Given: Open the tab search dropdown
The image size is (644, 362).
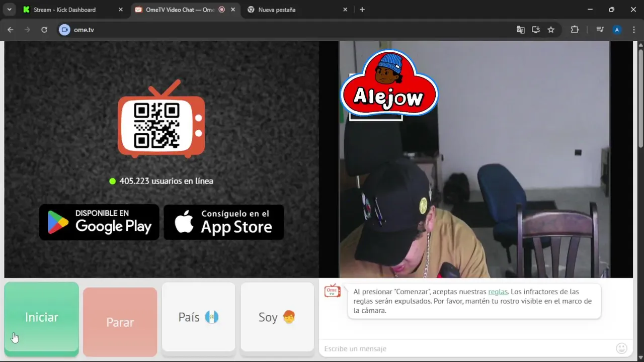Looking at the screenshot, I should coord(9,10).
